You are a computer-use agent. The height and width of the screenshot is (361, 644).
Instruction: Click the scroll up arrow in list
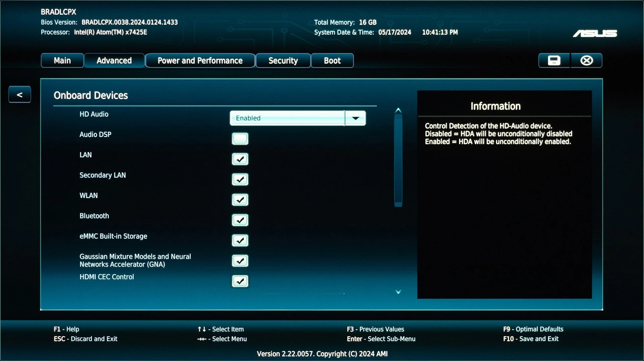point(398,110)
